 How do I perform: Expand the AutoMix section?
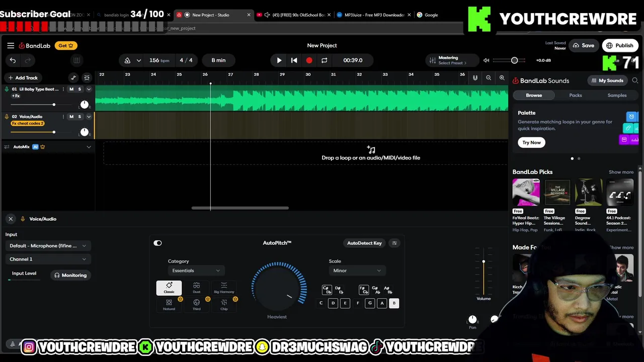pos(89,147)
